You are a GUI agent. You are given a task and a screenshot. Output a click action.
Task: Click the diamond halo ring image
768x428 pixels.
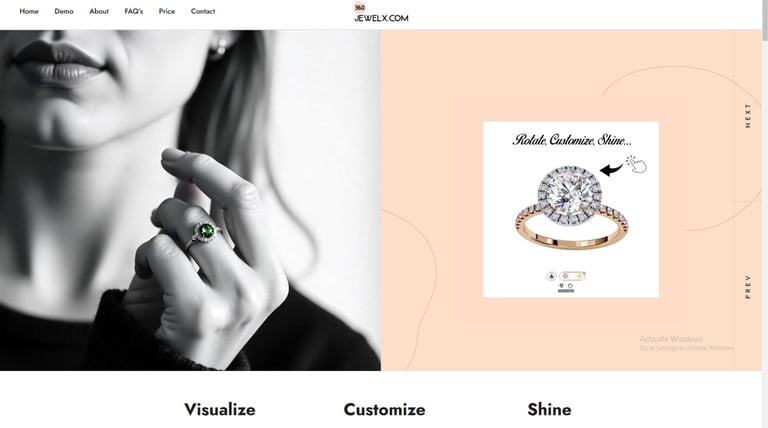572,208
